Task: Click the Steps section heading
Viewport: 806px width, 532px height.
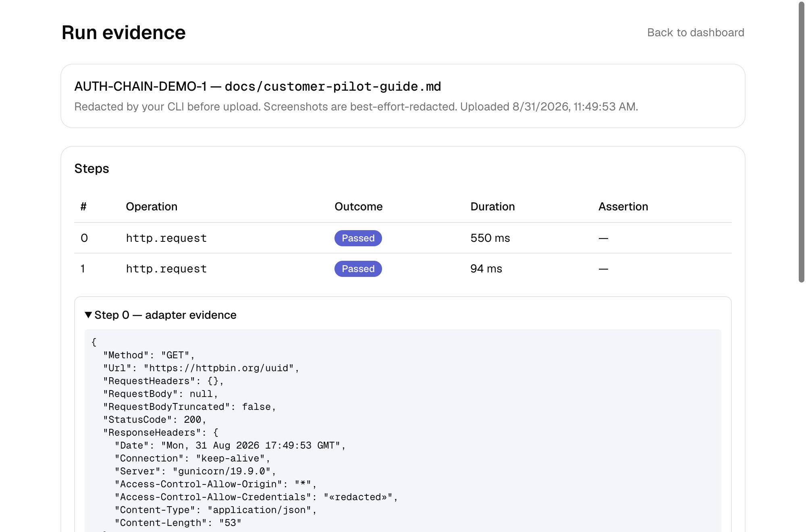Action: point(91,168)
